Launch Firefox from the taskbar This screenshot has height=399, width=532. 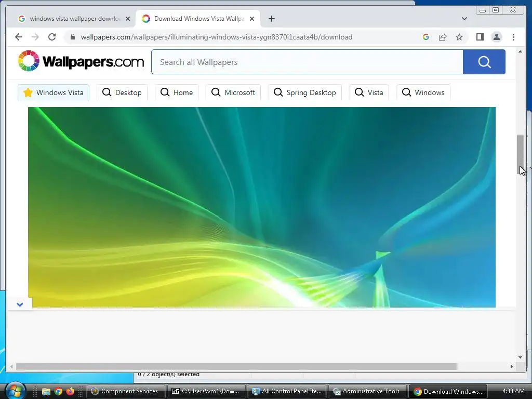[x=70, y=392]
